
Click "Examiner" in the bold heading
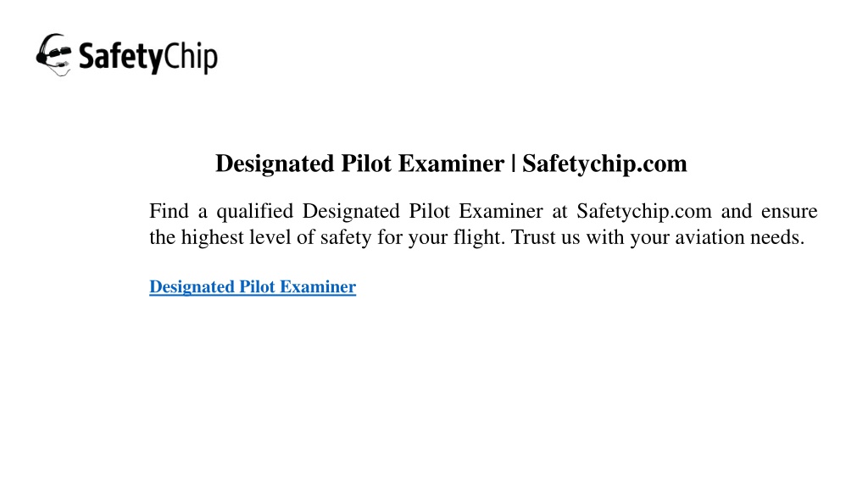point(451,164)
